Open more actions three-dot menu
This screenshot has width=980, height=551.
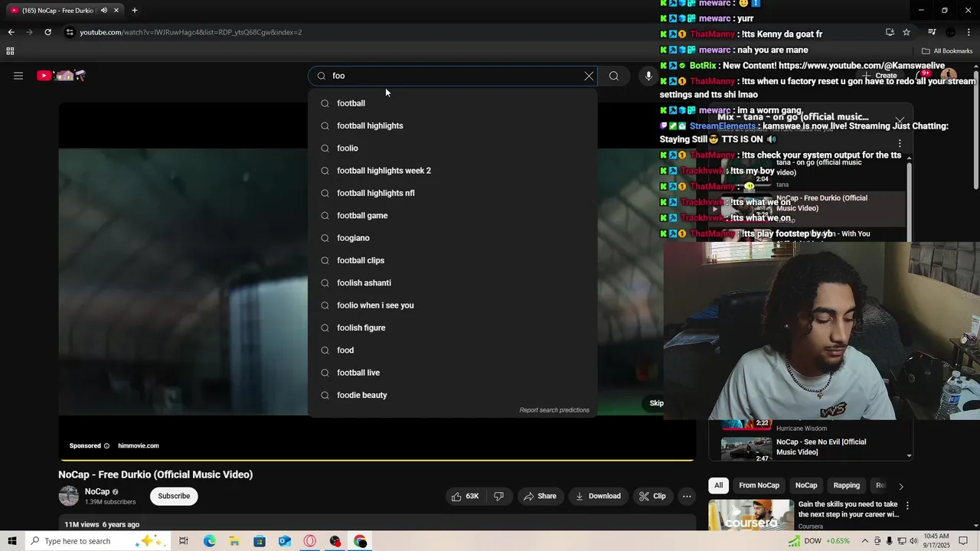(687, 497)
